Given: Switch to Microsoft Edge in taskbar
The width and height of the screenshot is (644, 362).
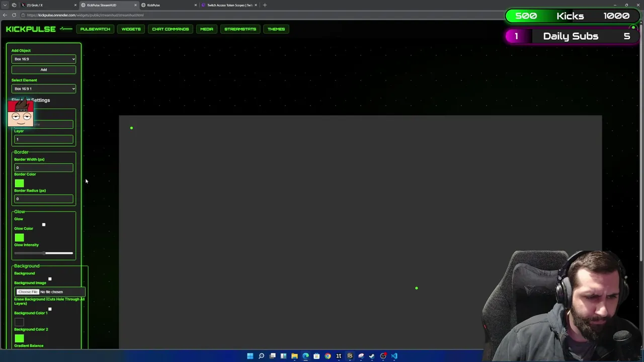Looking at the screenshot, I should 305,356.
